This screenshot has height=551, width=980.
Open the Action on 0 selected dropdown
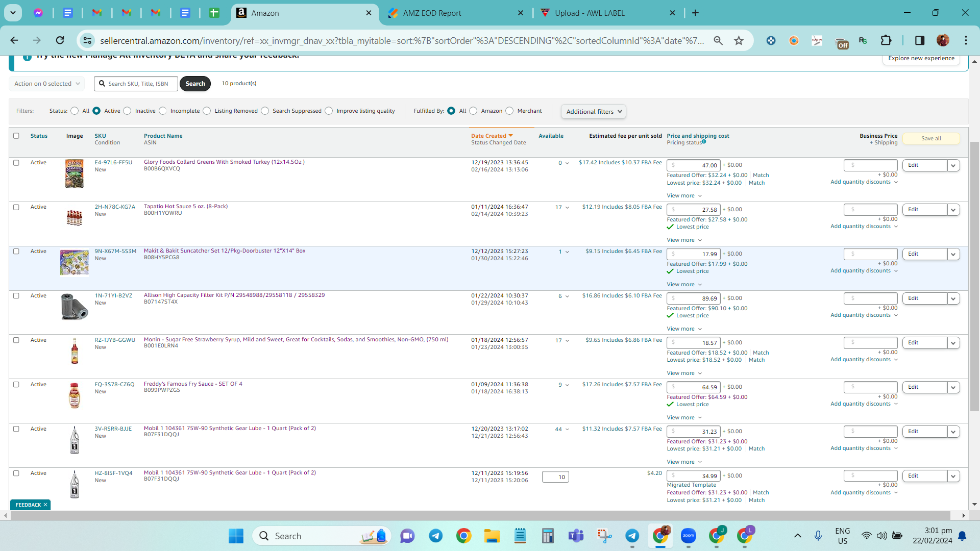[x=46, y=84]
